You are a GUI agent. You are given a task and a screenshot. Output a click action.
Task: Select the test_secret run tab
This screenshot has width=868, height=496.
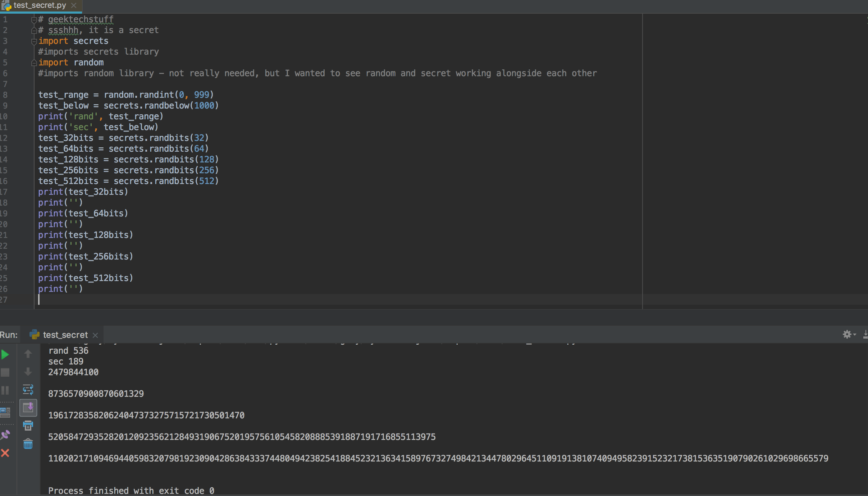65,335
